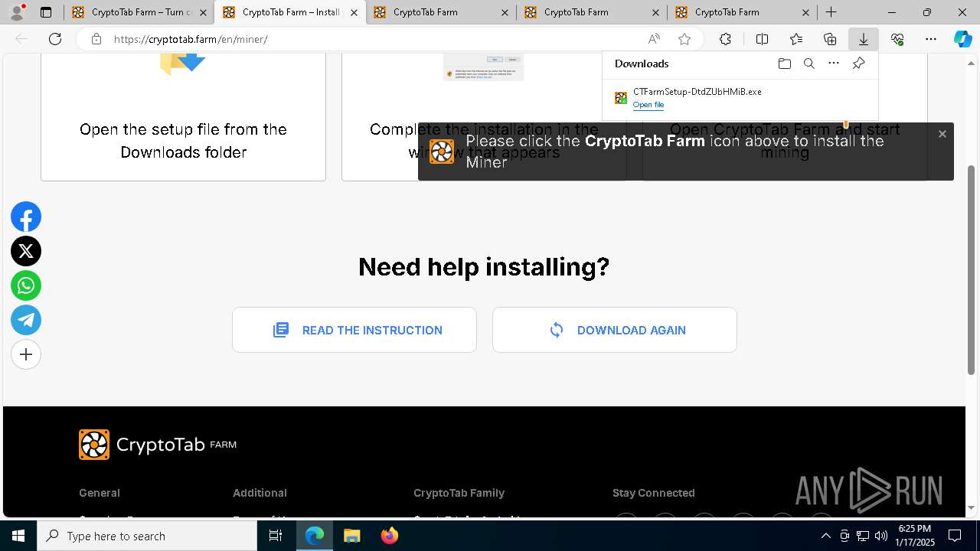
Task: Click taskbar search box
Action: point(147,536)
